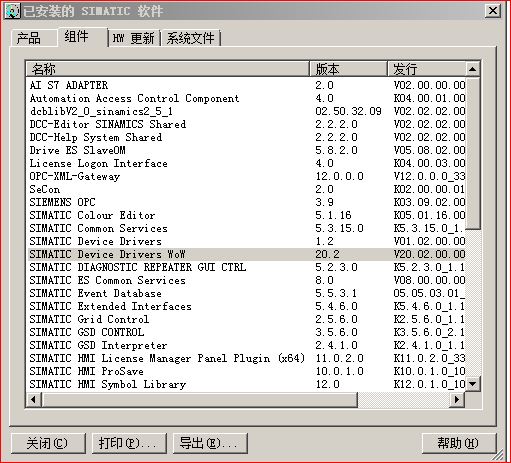Click release value V20.02.00.00
Screen dimensions: 511x463
[429, 254]
